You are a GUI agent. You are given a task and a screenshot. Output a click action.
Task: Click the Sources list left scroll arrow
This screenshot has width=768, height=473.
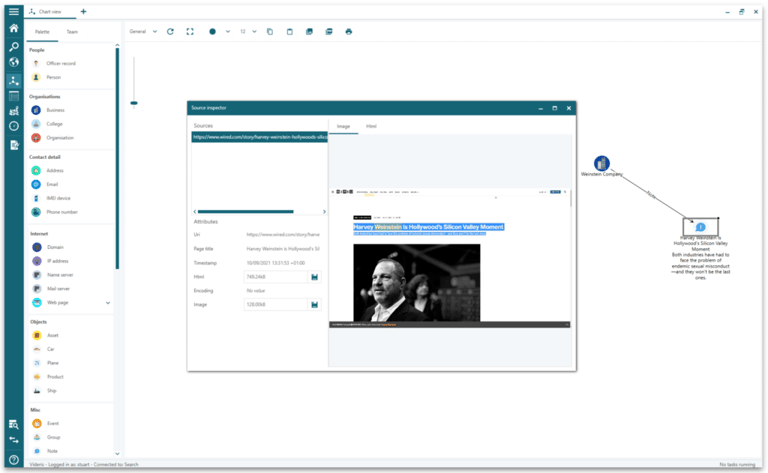click(x=195, y=212)
